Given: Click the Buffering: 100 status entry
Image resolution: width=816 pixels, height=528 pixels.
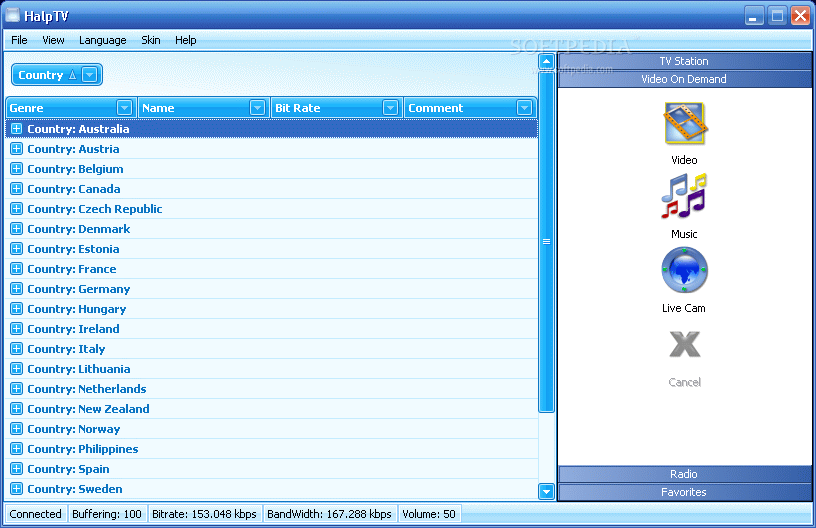Looking at the screenshot, I should click(x=107, y=514).
